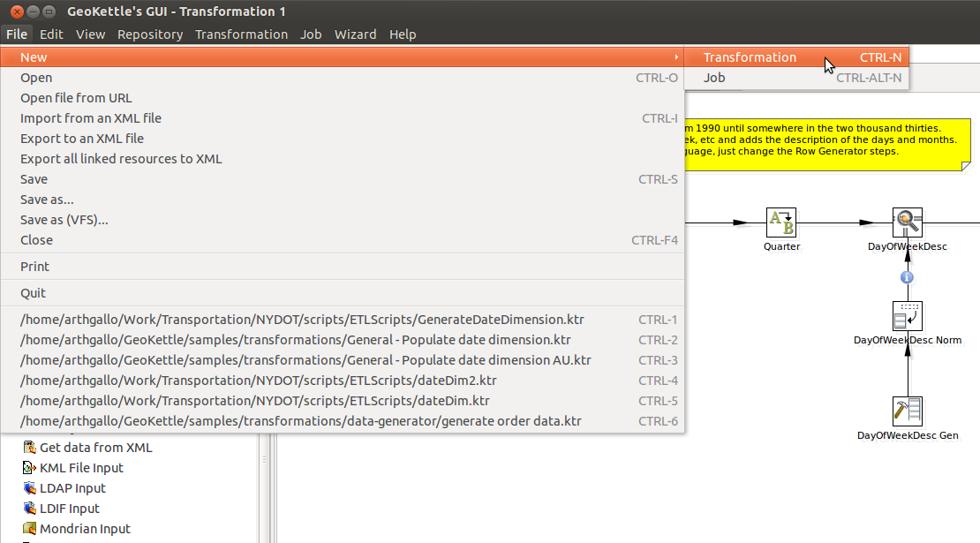Click the LDAP Input step icon
This screenshot has height=543, width=980.
[29, 488]
